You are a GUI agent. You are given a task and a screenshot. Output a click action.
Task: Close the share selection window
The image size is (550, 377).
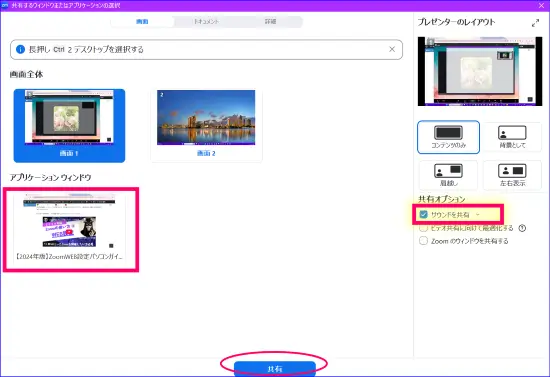click(541, 5)
